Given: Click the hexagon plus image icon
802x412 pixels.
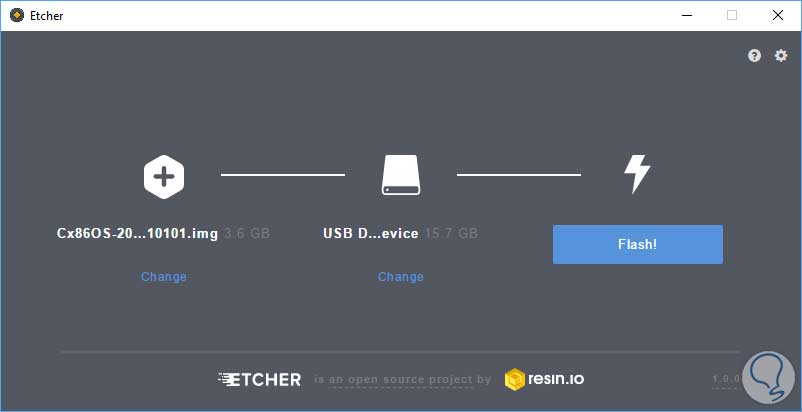Looking at the screenshot, I should [x=164, y=177].
